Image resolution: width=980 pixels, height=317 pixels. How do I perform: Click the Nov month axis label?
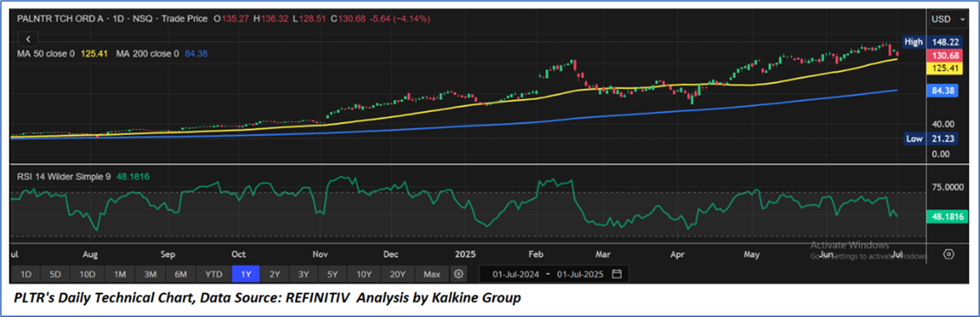coord(320,255)
